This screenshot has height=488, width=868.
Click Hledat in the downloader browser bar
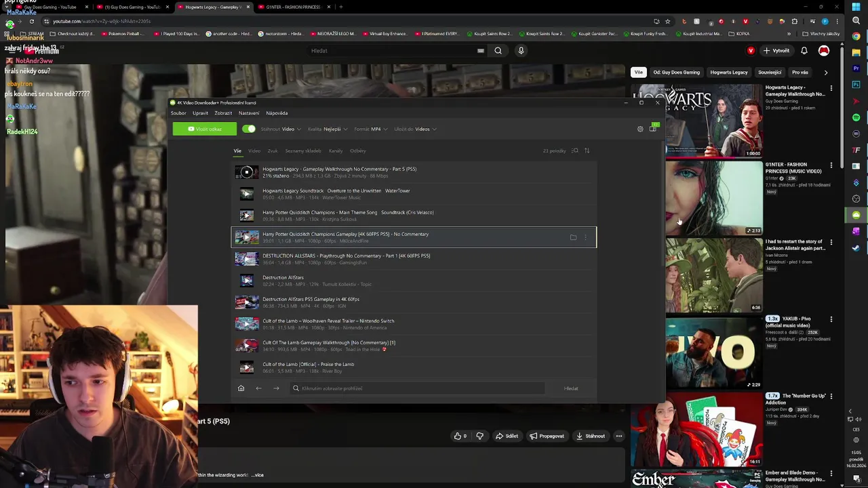pos(571,388)
